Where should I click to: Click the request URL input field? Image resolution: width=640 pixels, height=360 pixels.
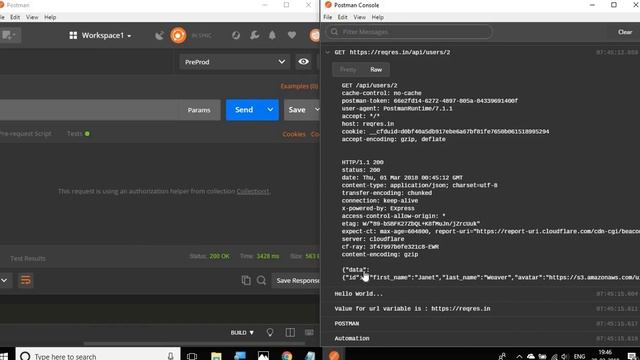(x=89, y=110)
